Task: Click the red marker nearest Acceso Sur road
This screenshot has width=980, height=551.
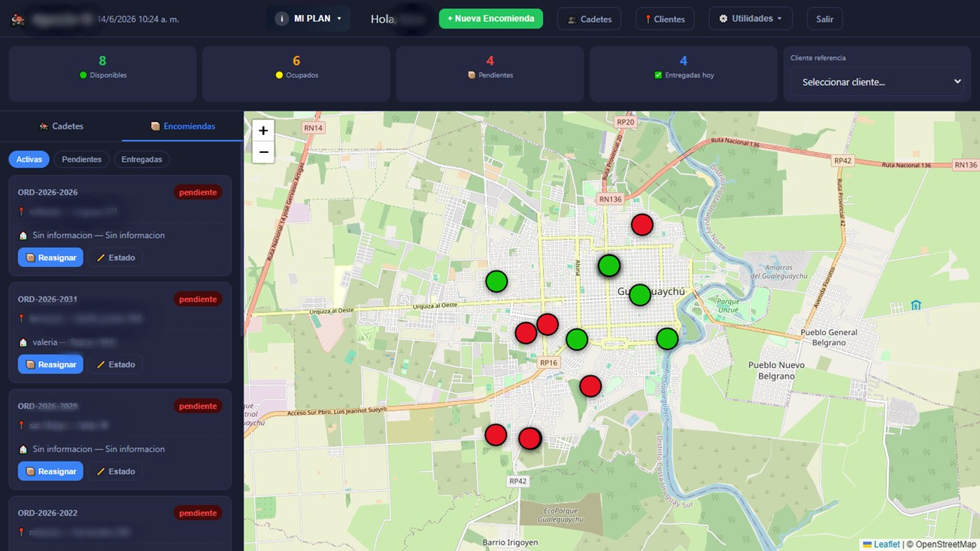Action: point(496,434)
